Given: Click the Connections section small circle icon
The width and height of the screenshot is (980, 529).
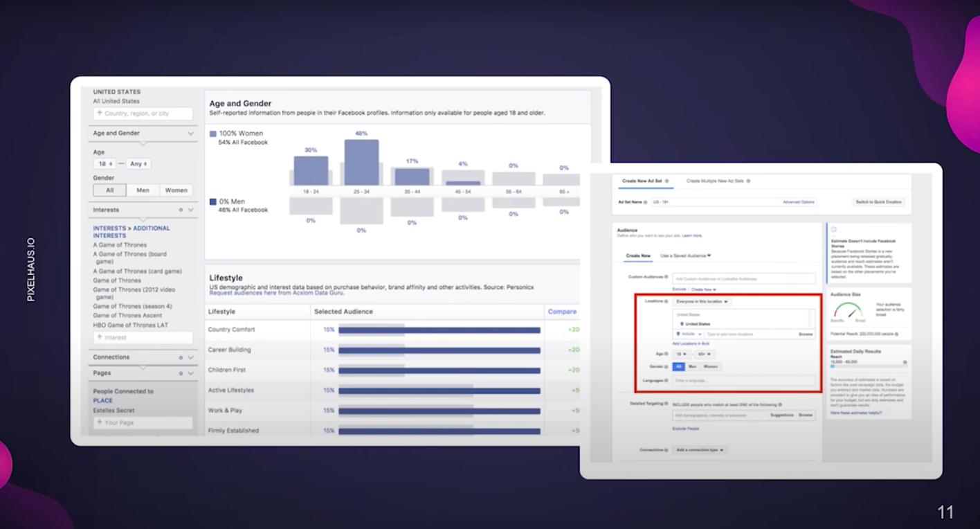Looking at the screenshot, I should click(181, 357).
